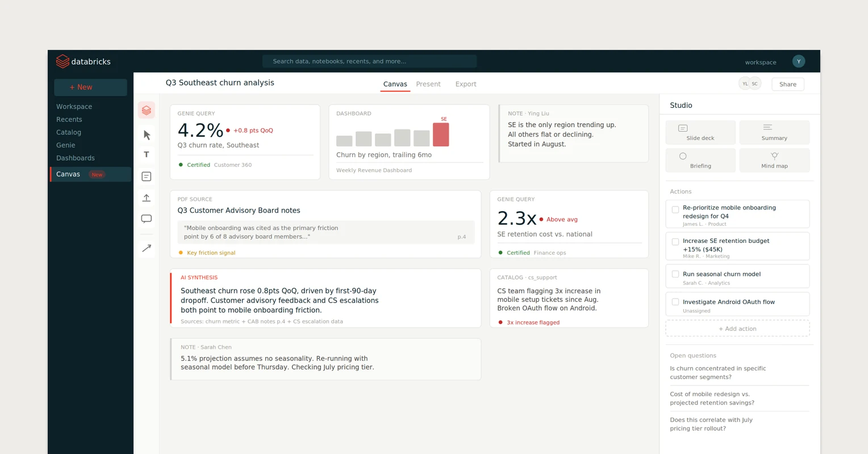Click question about churn in customer segments
This screenshot has width=868, height=454.
pyautogui.click(x=717, y=373)
